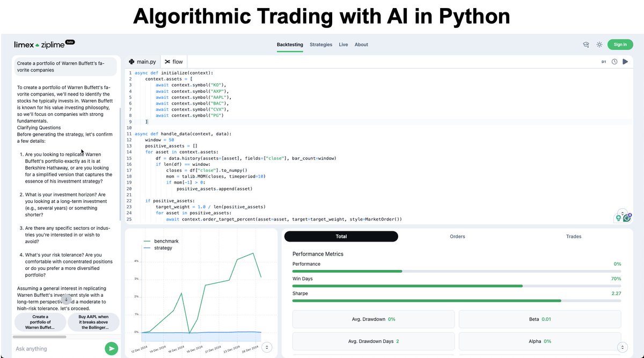Click the green Sign in button
Screen dimensions: 644x358
[x=620, y=45]
